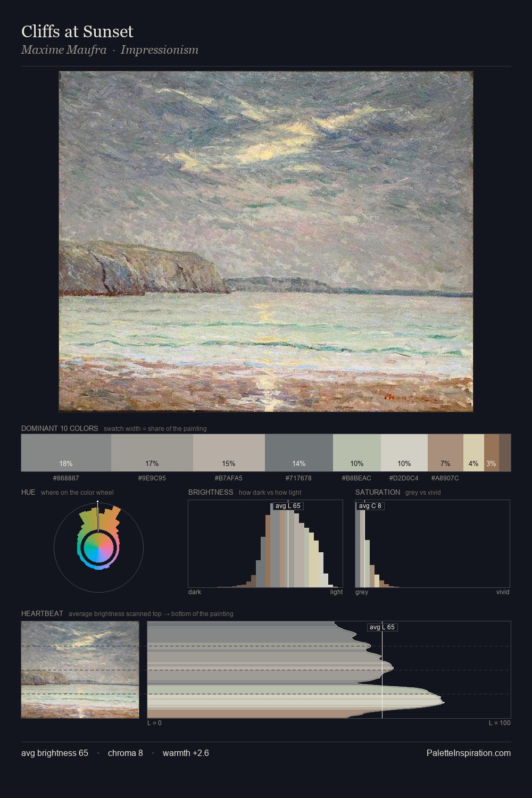Choose the 14% slate swatch #717678
This screenshot has width=532, height=798.
click(299, 453)
